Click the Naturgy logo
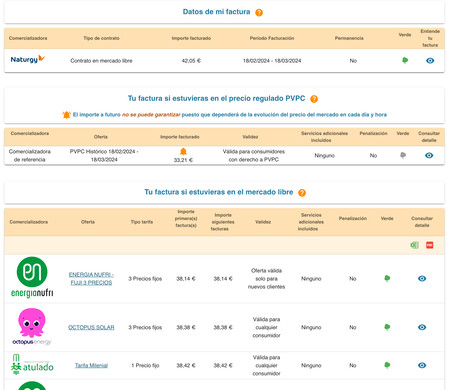 [x=28, y=59]
